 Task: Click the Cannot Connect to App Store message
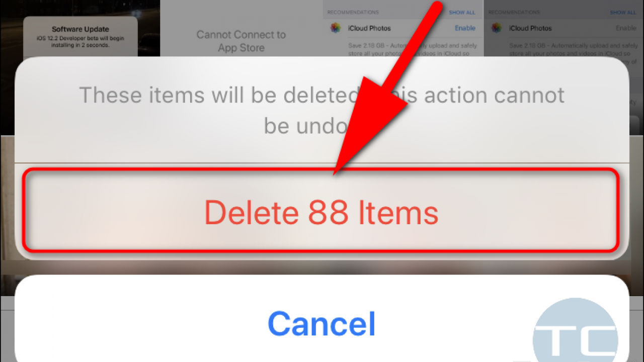(x=241, y=41)
